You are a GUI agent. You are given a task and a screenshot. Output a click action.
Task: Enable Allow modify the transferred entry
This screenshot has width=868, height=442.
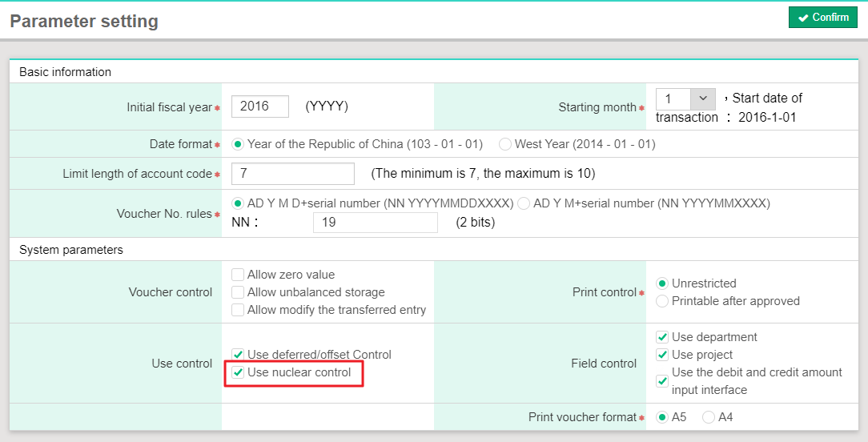[x=238, y=310]
